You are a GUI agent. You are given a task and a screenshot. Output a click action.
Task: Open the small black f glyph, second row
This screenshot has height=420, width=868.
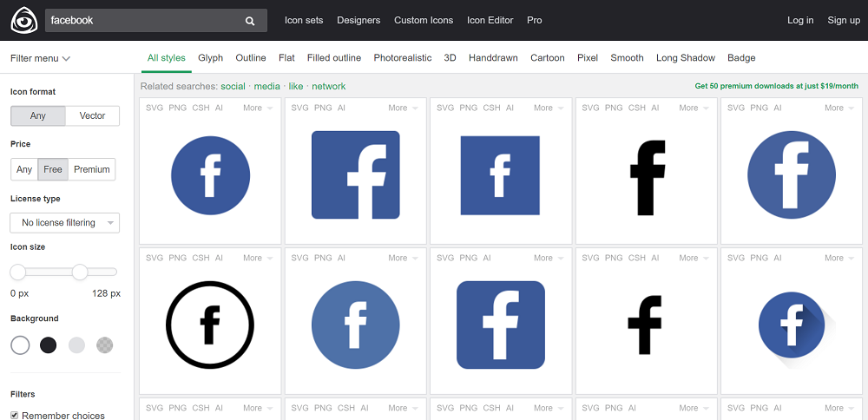point(644,325)
